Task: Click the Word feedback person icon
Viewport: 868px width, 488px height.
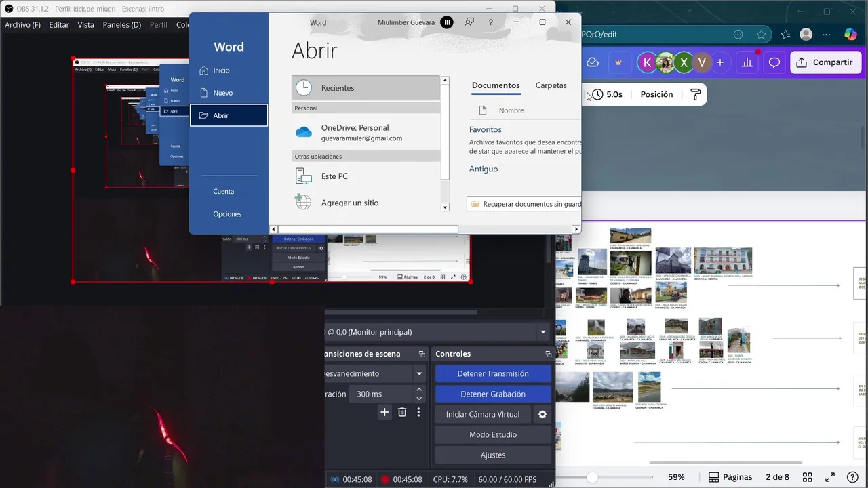Action: click(469, 22)
